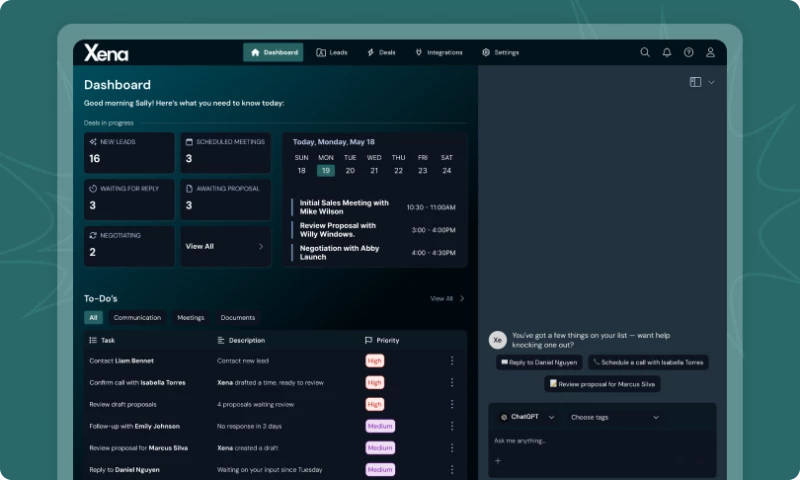Image resolution: width=800 pixels, height=480 pixels.
Task: Filter to-dos by Documents
Action: 238,317
